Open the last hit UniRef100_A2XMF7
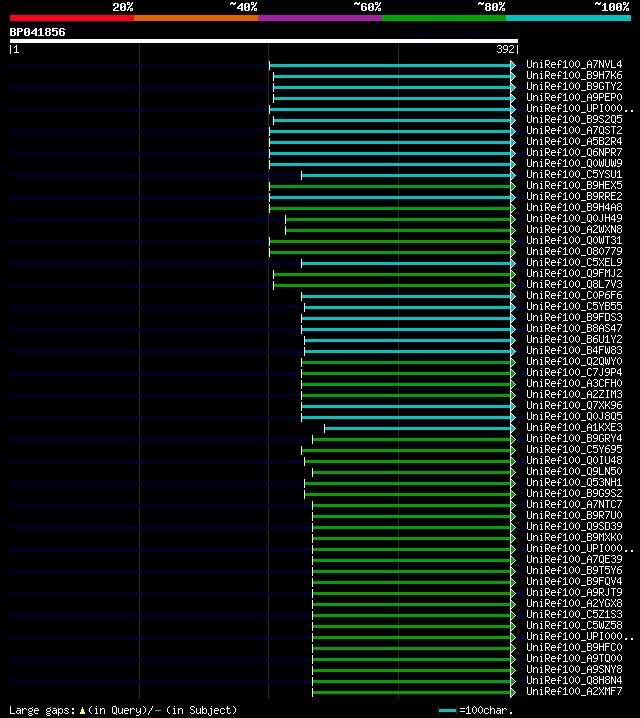 click(574, 691)
